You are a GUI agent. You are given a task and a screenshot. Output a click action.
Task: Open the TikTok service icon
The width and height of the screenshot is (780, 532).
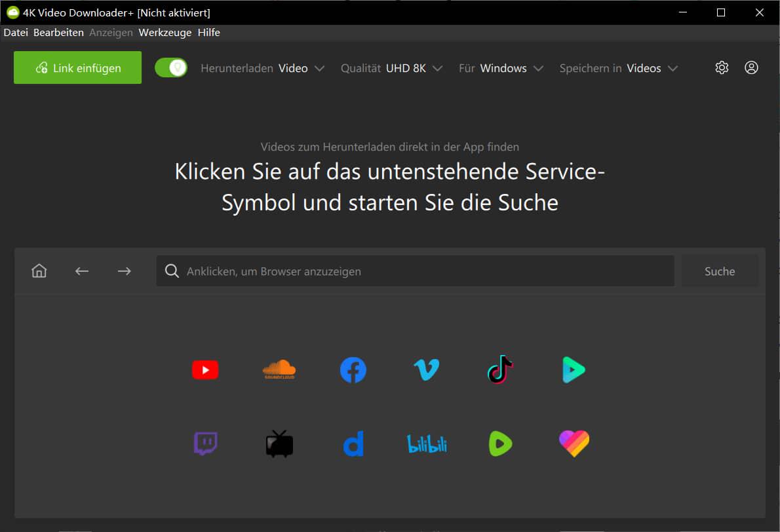500,370
